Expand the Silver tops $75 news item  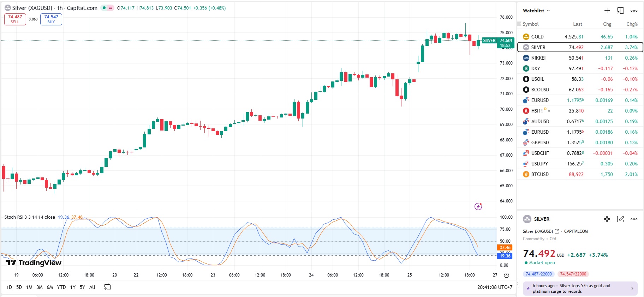(x=632, y=289)
